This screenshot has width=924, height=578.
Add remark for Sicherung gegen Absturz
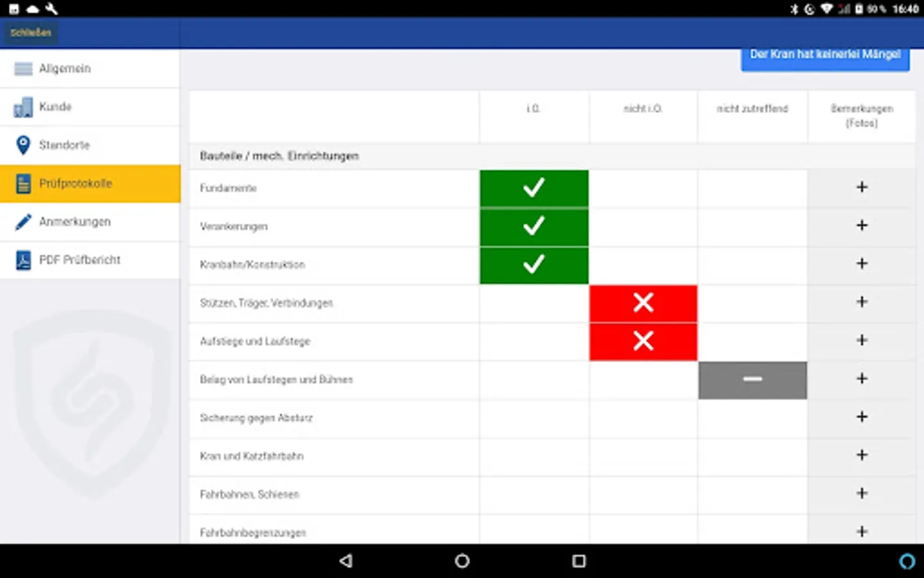tap(862, 417)
